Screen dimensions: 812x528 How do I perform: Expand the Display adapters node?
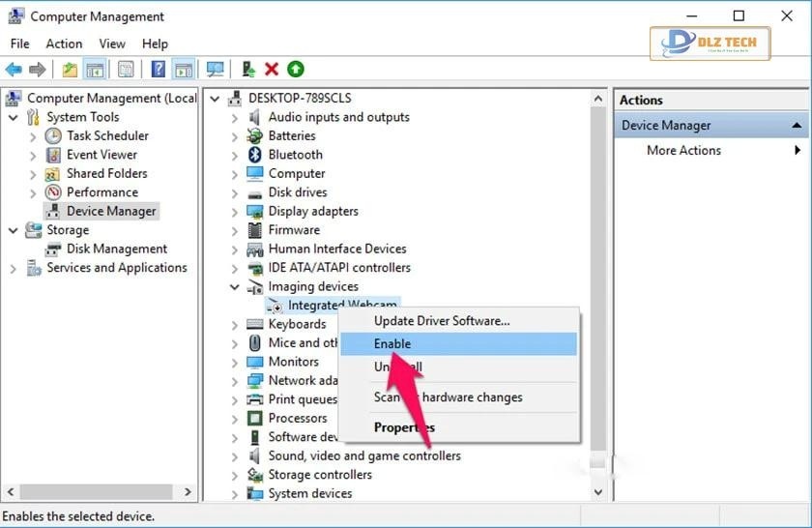click(235, 212)
